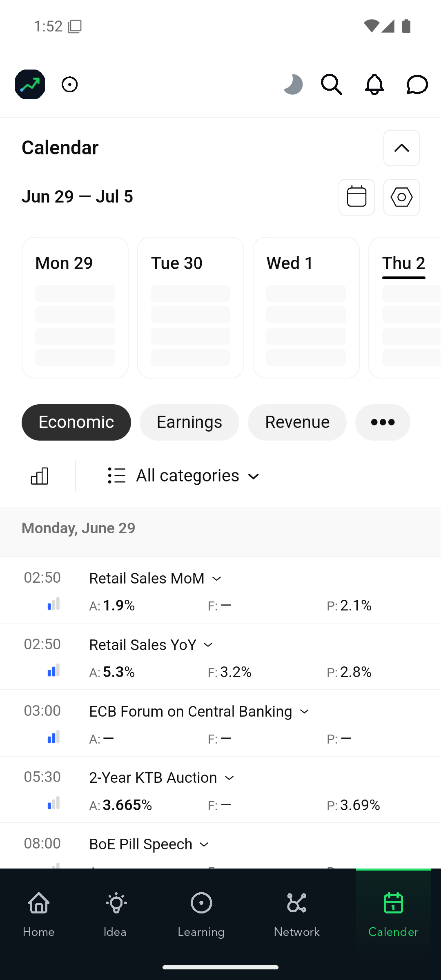Tap the 05:30 time of KTB Auction
441x980 pixels.
click(42, 777)
